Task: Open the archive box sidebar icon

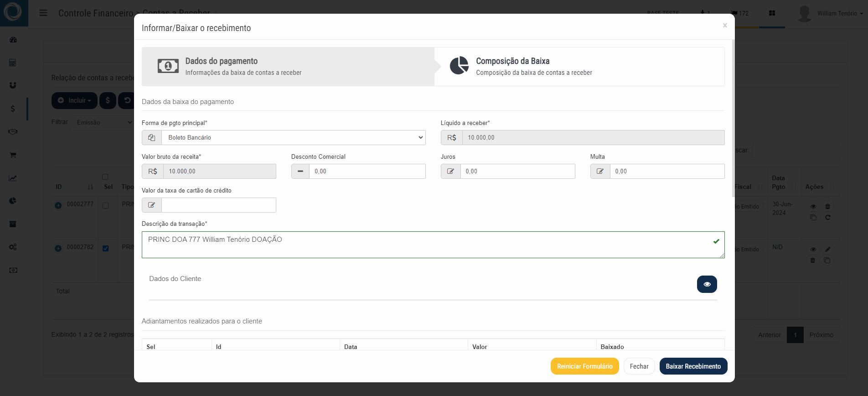Action: tap(13, 224)
